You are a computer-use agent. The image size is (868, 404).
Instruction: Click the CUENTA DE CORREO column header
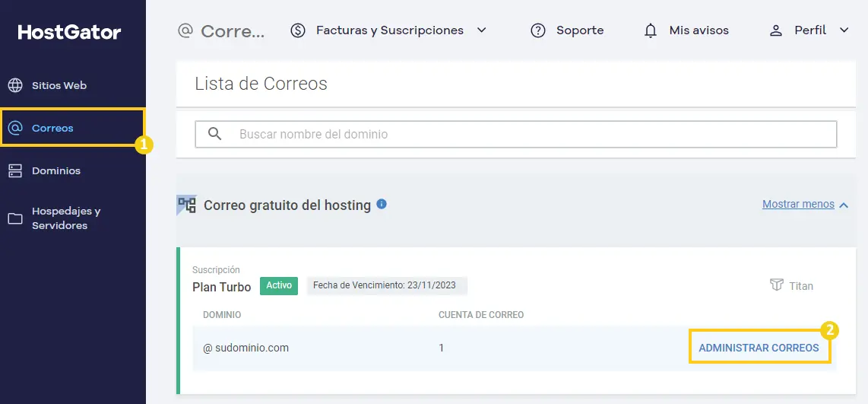pyautogui.click(x=481, y=315)
